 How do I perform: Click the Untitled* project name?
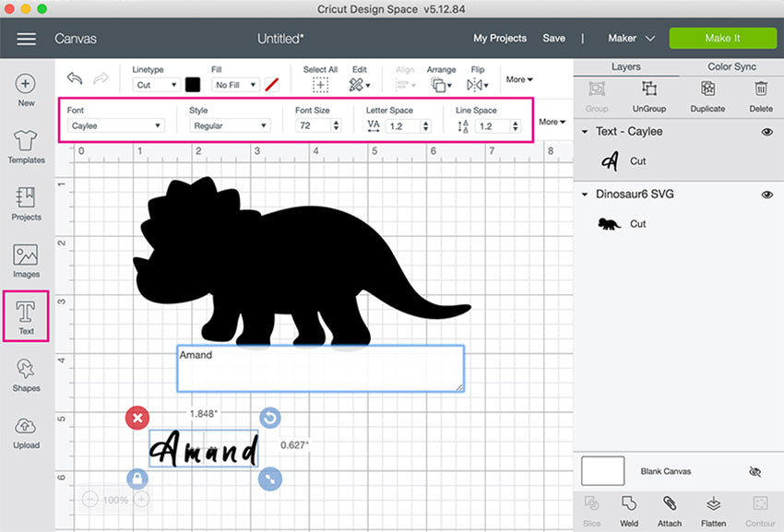(x=280, y=39)
